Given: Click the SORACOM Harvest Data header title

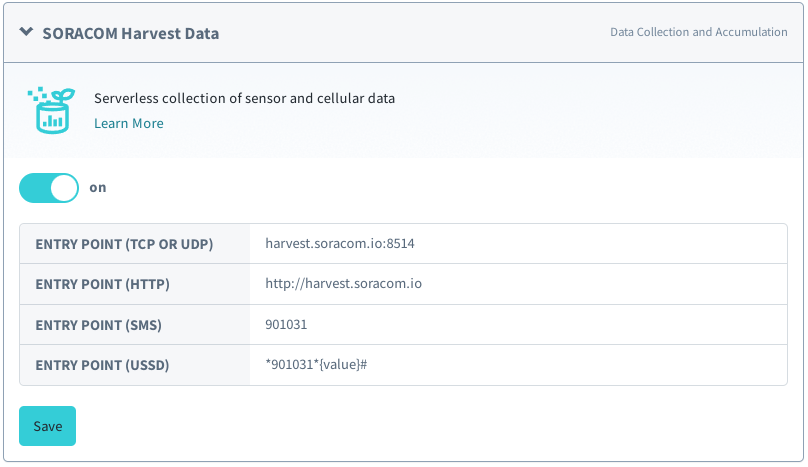Looking at the screenshot, I should tap(131, 33).
